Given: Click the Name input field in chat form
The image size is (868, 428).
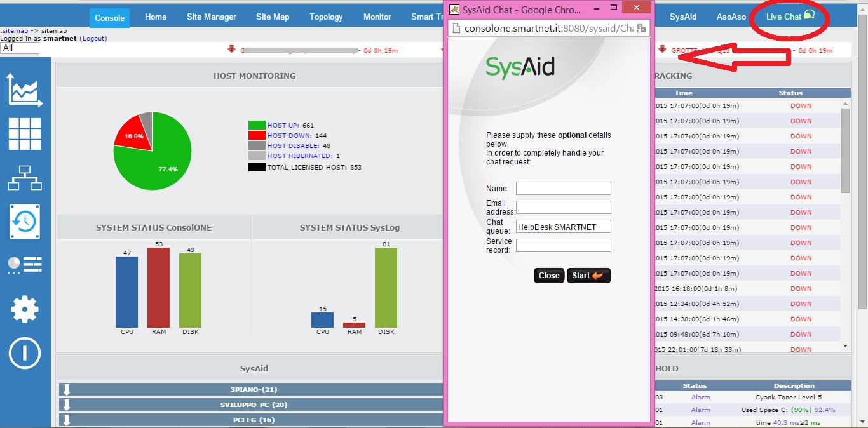Looking at the screenshot, I should click(x=563, y=188).
